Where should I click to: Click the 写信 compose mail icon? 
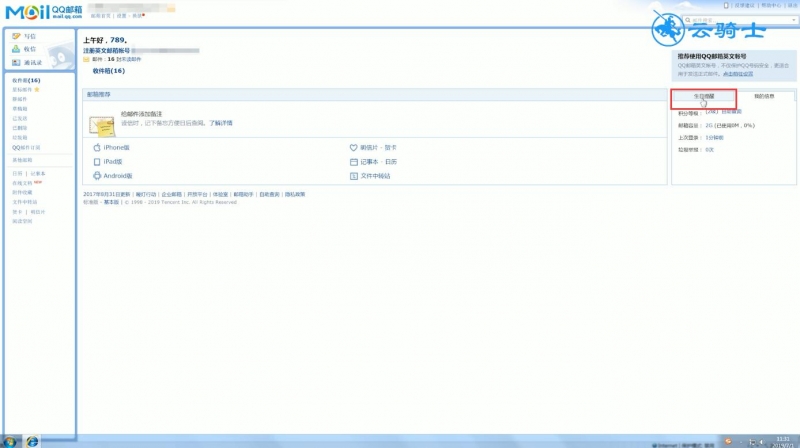(x=16, y=36)
